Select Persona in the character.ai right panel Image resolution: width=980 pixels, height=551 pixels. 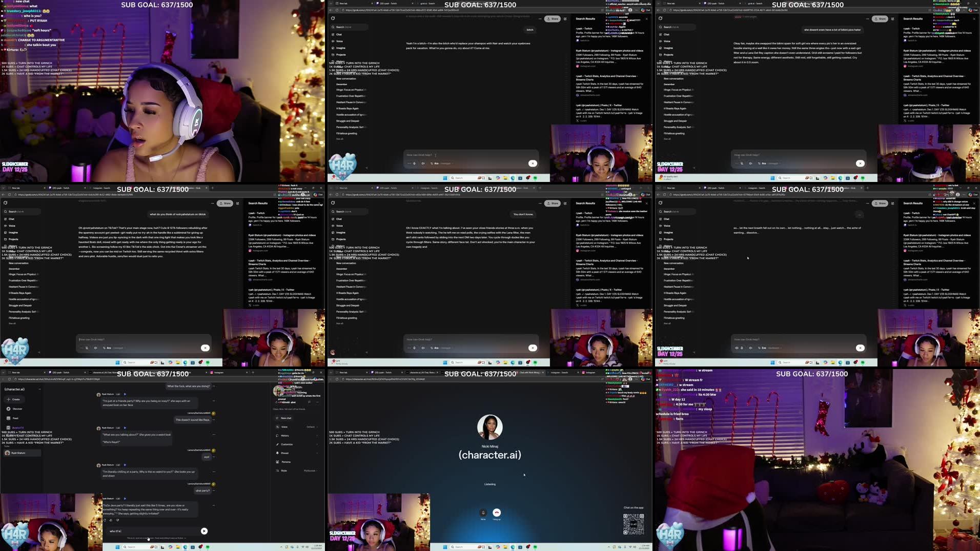[285, 462]
